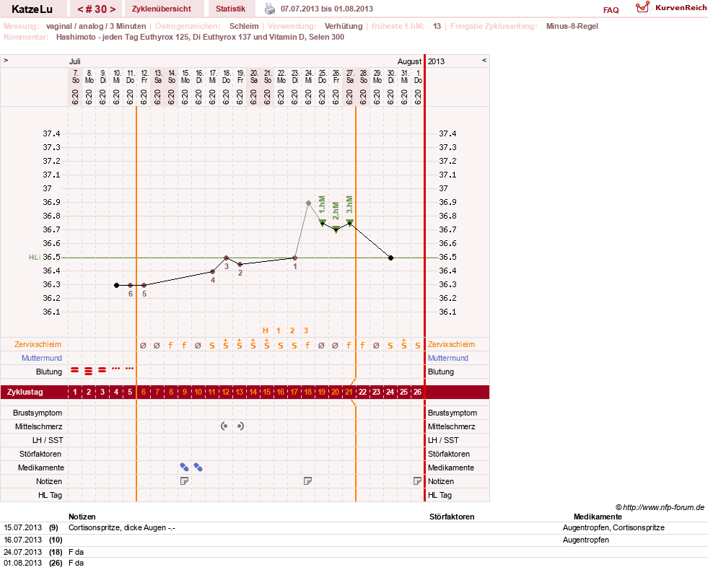Click the 3.hM green triangle marker
The image size is (708, 588).
point(350,222)
